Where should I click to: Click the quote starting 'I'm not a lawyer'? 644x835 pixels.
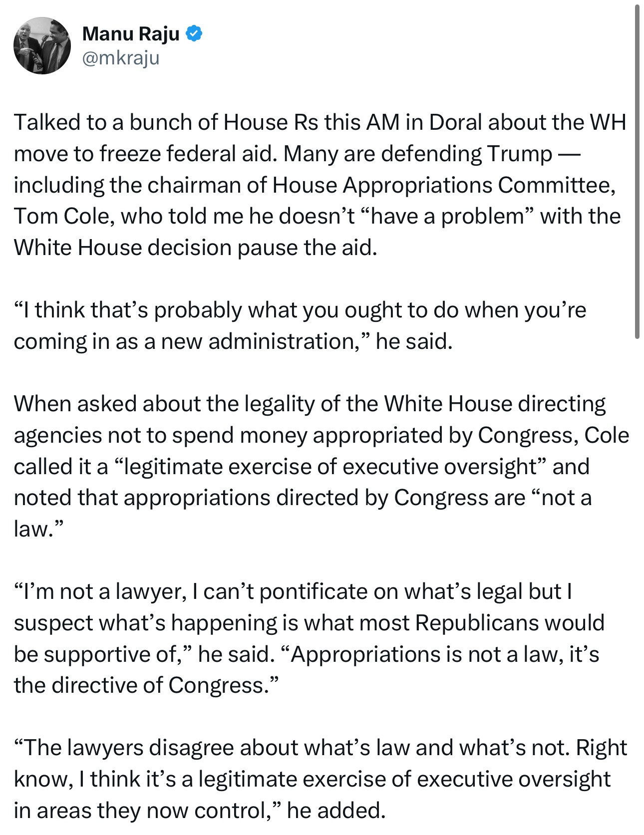point(309,638)
